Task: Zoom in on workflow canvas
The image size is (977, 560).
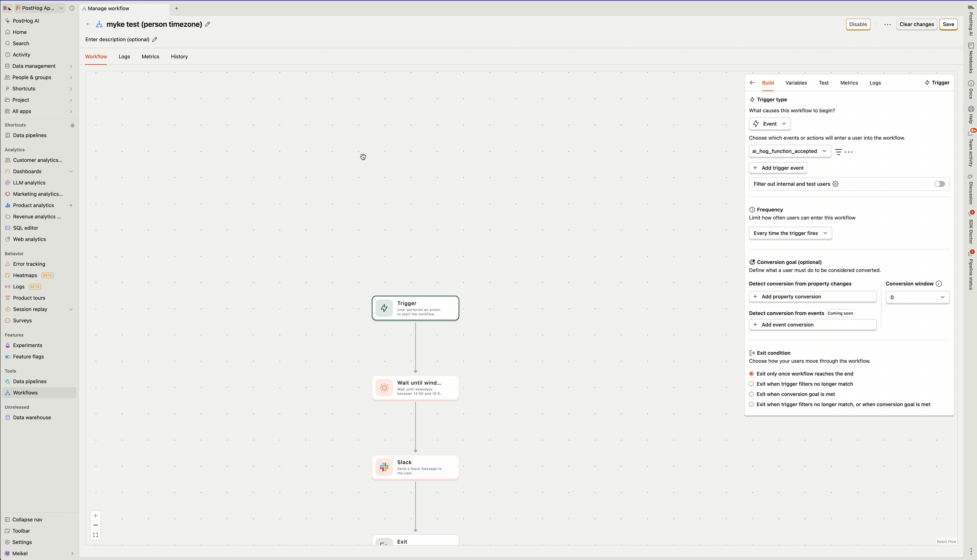Action: coord(95,516)
